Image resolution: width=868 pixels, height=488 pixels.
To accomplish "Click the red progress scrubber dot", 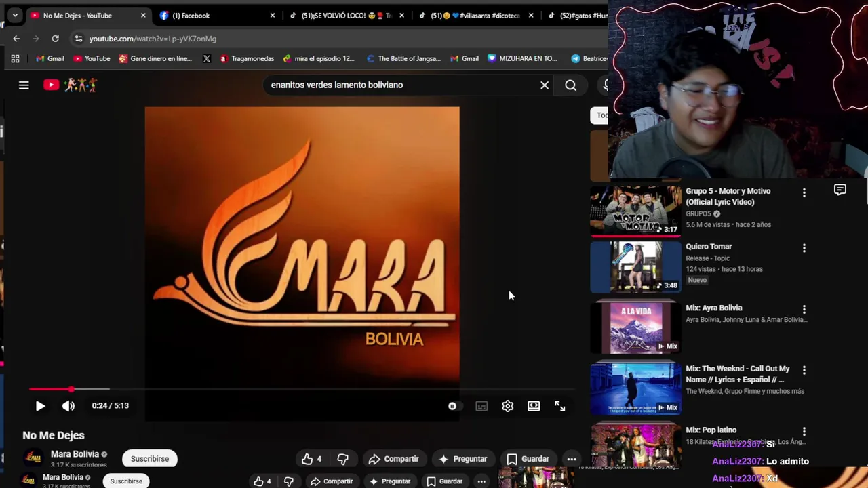I will (x=71, y=389).
